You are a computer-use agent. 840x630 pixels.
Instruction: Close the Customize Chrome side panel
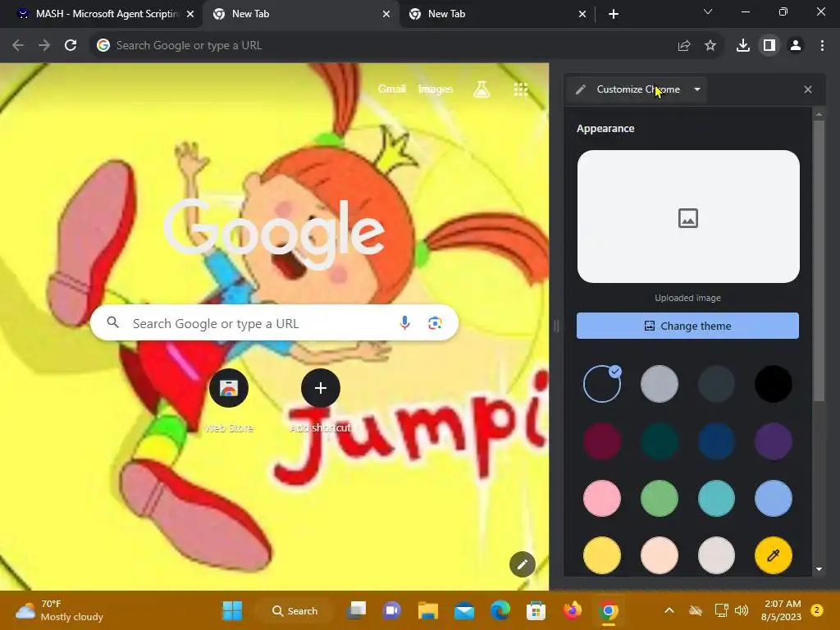(808, 89)
